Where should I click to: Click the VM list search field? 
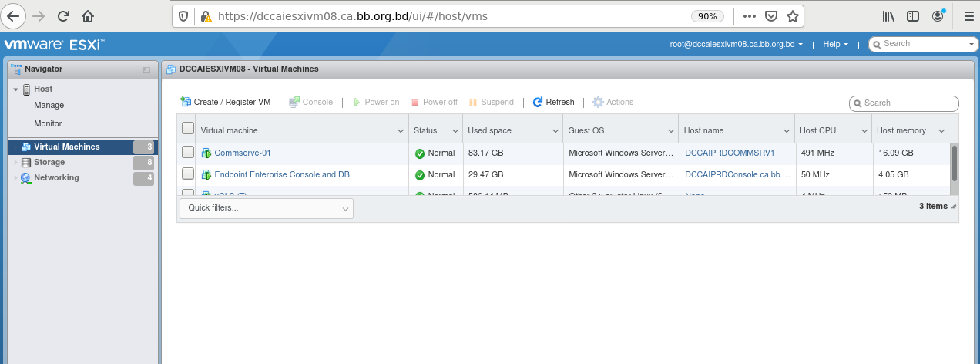point(904,103)
